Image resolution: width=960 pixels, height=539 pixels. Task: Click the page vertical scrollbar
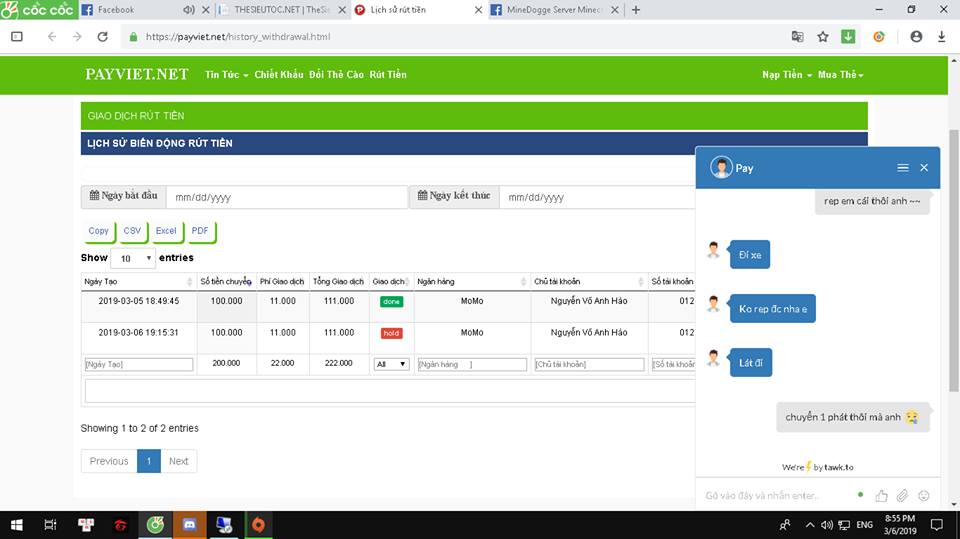click(x=953, y=260)
